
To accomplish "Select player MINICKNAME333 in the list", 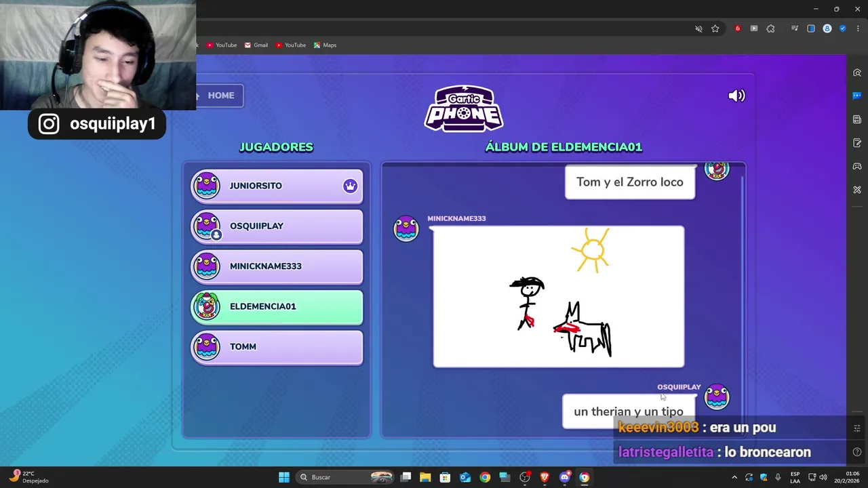I will pos(277,266).
